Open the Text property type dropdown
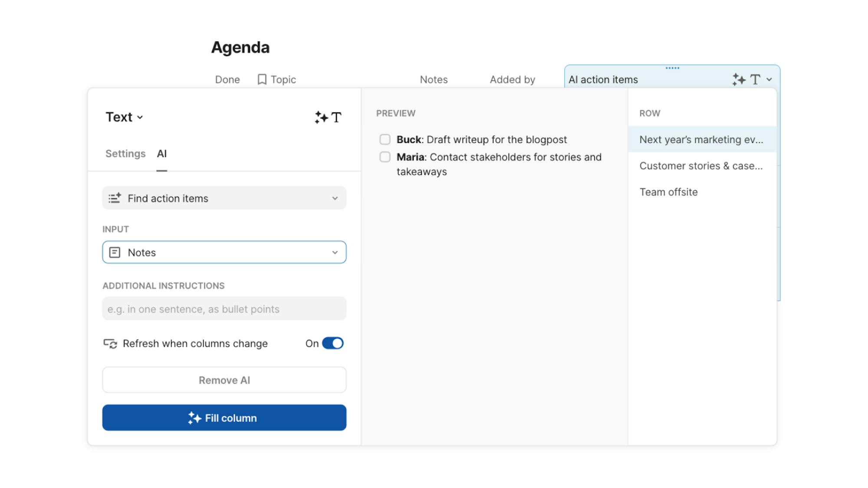The image size is (868, 488). click(125, 117)
